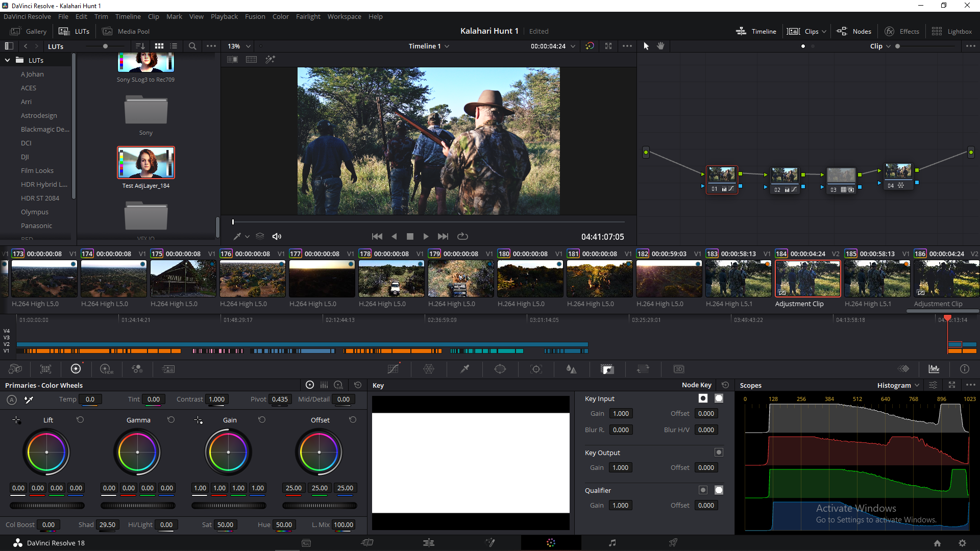Open the Mark menu
Image resolution: width=980 pixels, height=551 pixels.
click(174, 17)
